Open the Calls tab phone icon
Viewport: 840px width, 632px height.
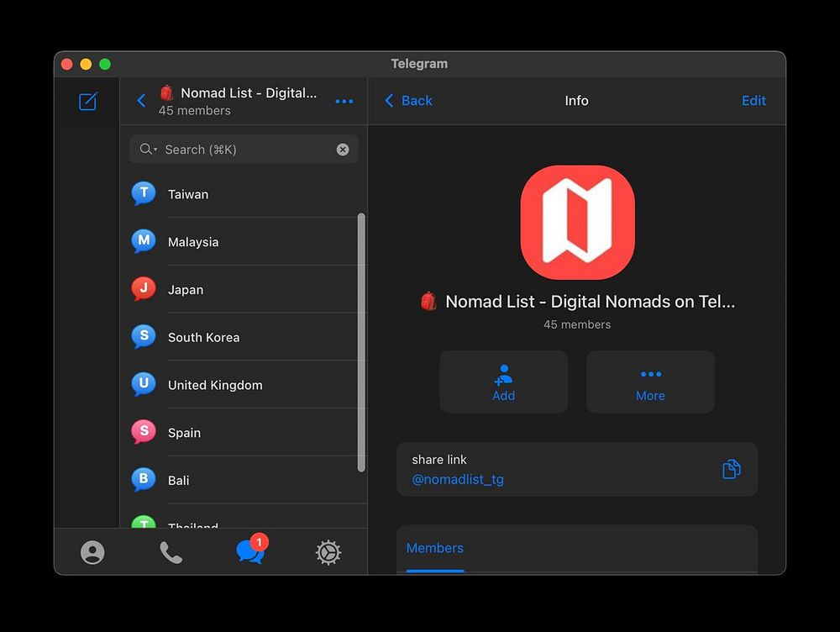(171, 552)
